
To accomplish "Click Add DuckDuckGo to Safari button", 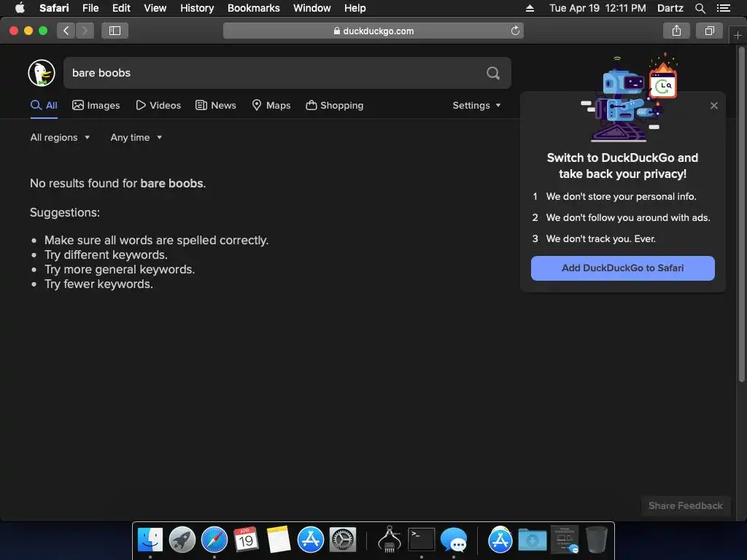I will pos(623,268).
